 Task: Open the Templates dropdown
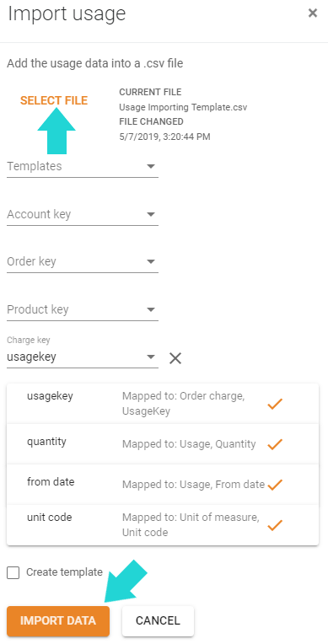(x=83, y=167)
